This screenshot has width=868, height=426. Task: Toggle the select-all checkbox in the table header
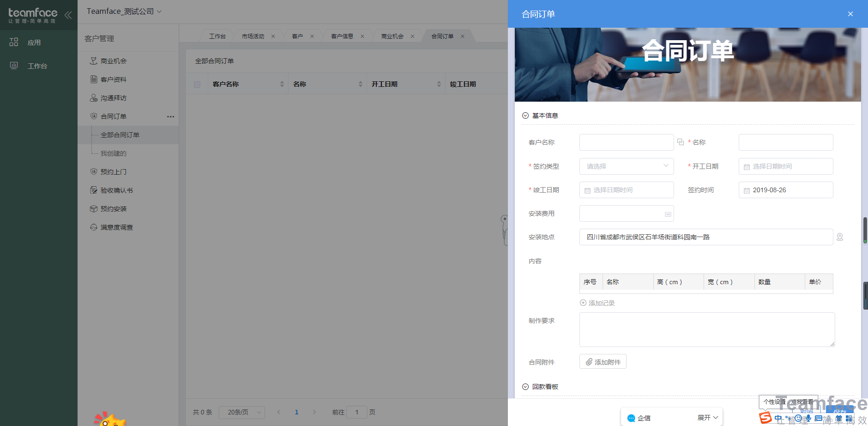click(x=197, y=84)
